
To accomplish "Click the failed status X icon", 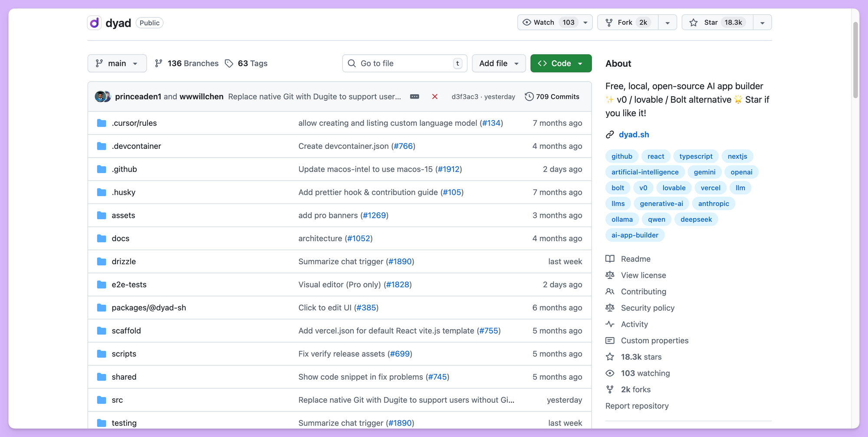I will click(x=434, y=97).
